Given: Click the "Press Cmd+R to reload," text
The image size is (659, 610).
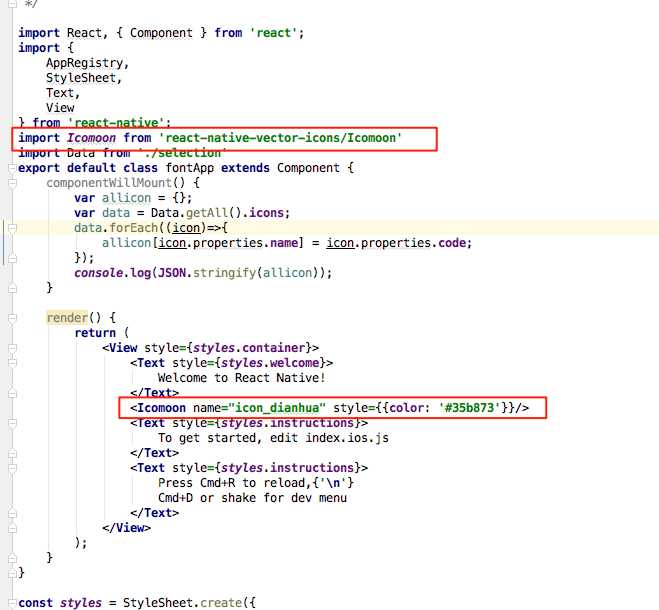Looking at the screenshot, I should click(235, 483).
